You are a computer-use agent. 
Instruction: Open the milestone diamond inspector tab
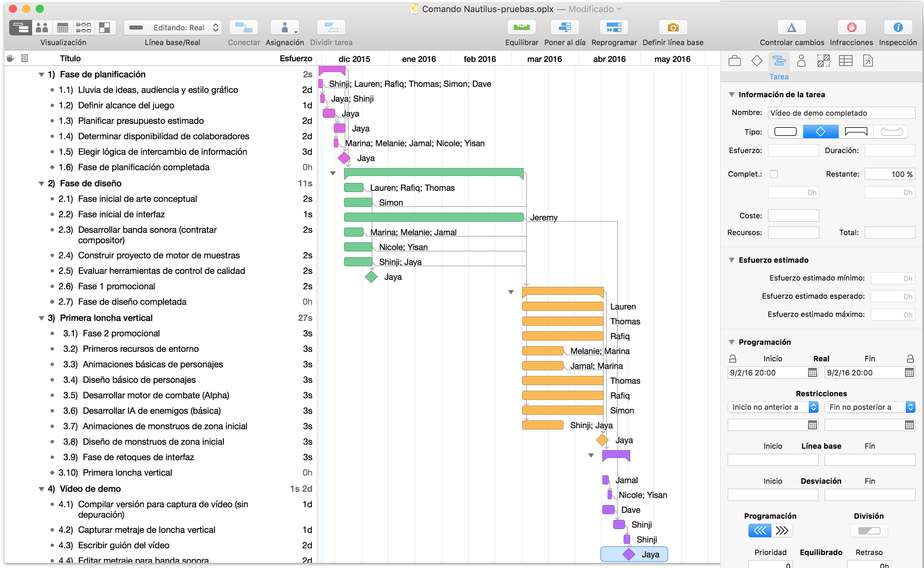pyautogui.click(x=757, y=61)
